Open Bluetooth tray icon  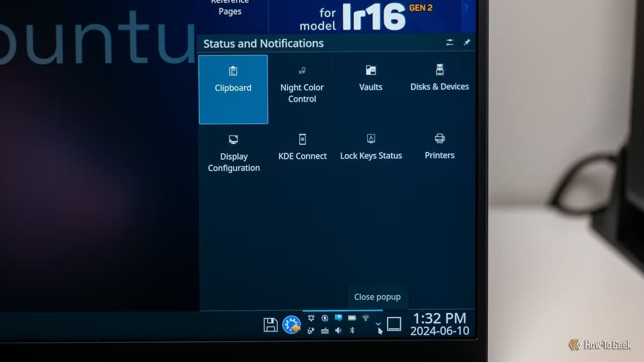coord(352,330)
